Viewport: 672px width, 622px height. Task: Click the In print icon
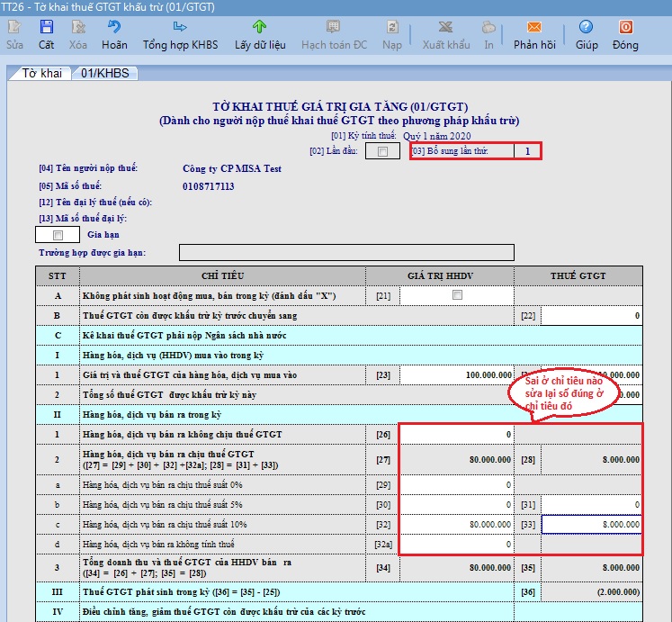488,27
